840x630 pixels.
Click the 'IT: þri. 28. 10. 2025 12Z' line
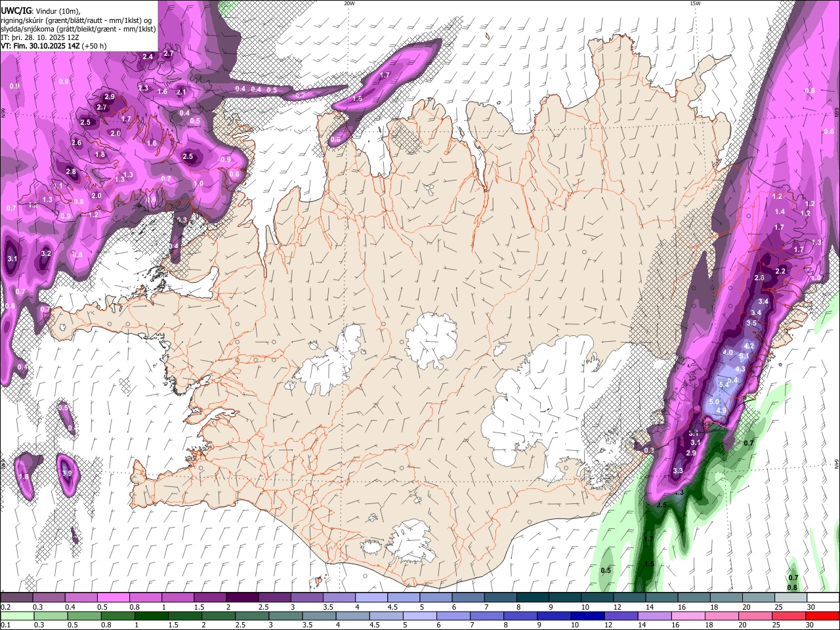point(41,37)
